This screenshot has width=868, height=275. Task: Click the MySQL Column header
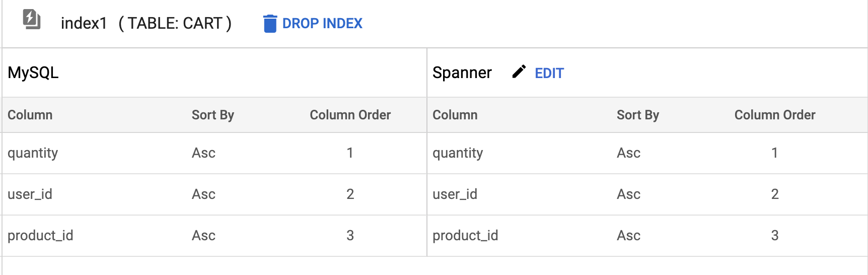[30, 115]
